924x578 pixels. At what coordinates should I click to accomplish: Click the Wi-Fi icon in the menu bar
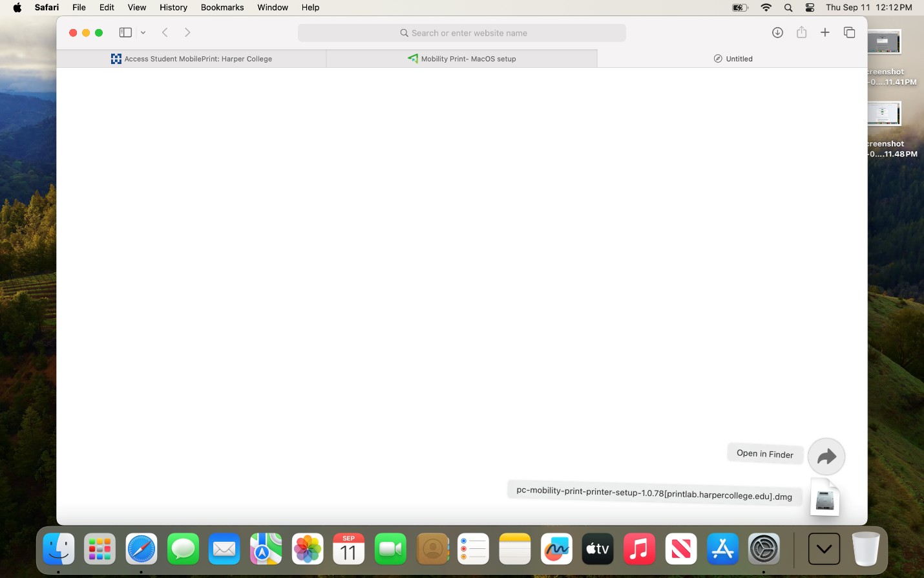click(x=766, y=8)
